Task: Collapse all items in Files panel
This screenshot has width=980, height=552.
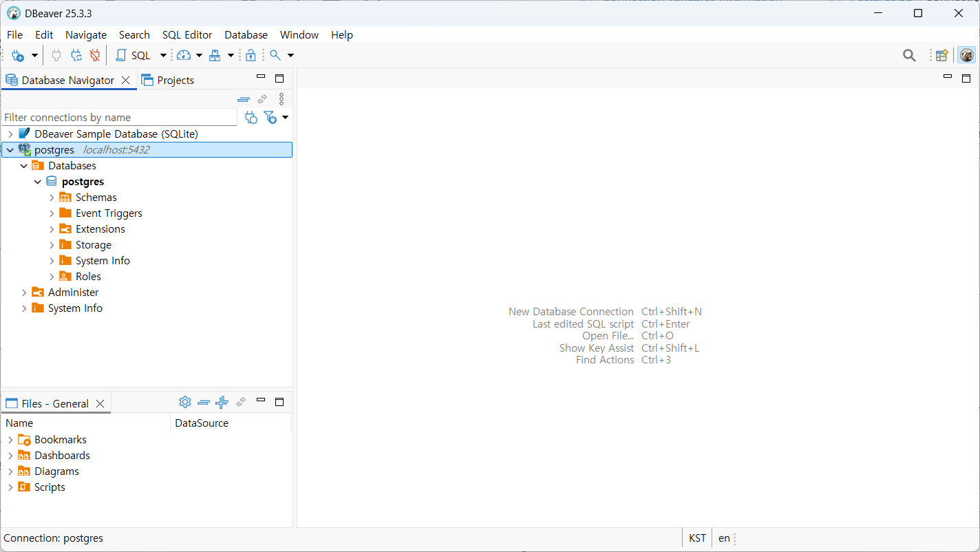Action: (x=203, y=402)
